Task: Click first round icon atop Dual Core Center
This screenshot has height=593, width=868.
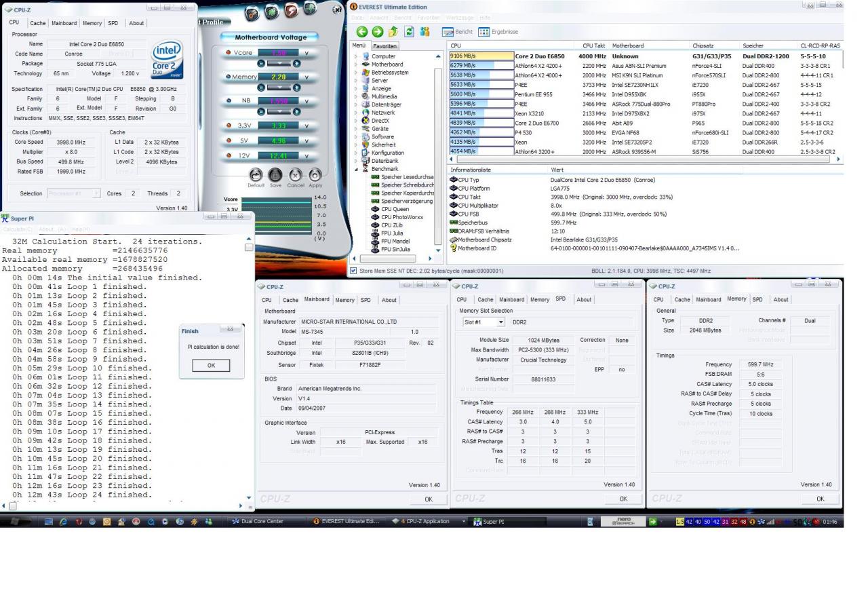Action: click(x=251, y=12)
